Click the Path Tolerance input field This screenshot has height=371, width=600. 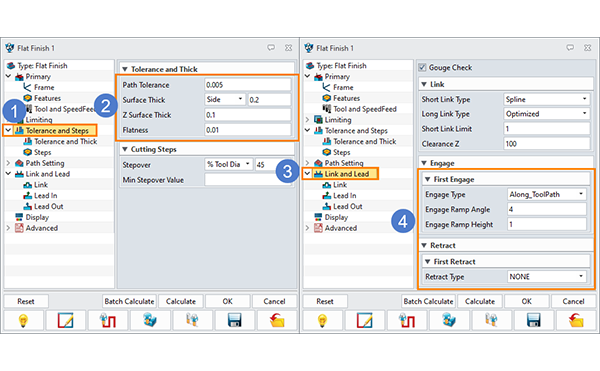[248, 85]
